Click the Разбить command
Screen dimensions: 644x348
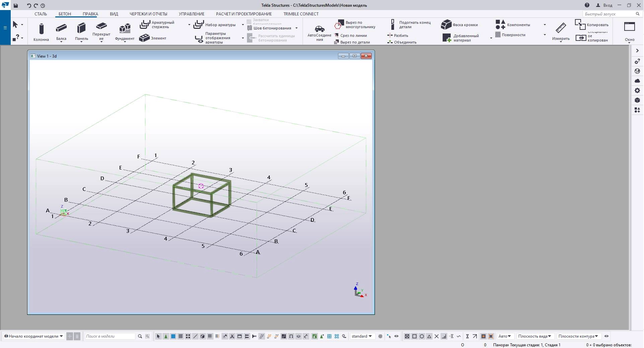point(398,35)
